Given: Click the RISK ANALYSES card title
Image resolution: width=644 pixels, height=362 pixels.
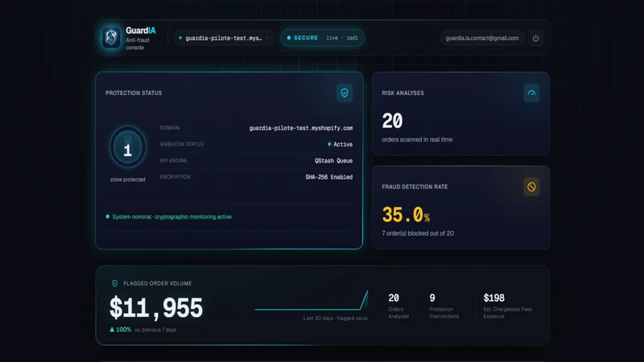Looking at the screenshot, I should click(402, 93).
